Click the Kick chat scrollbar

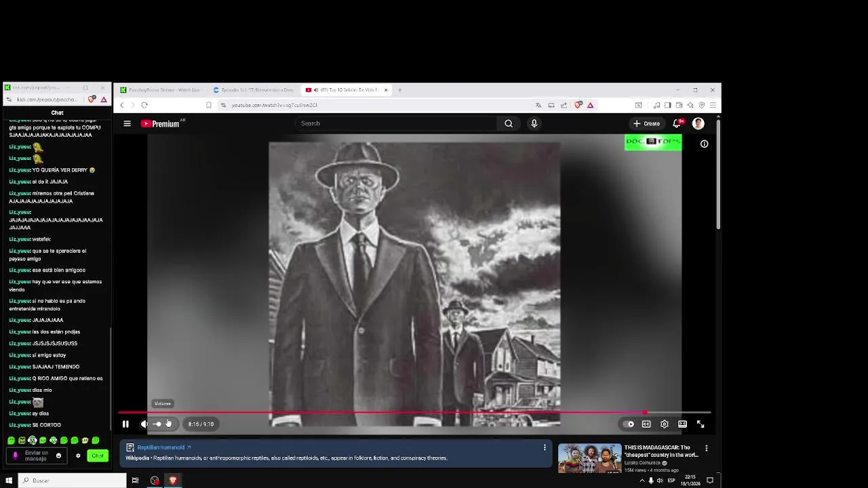tap(111, 380)
